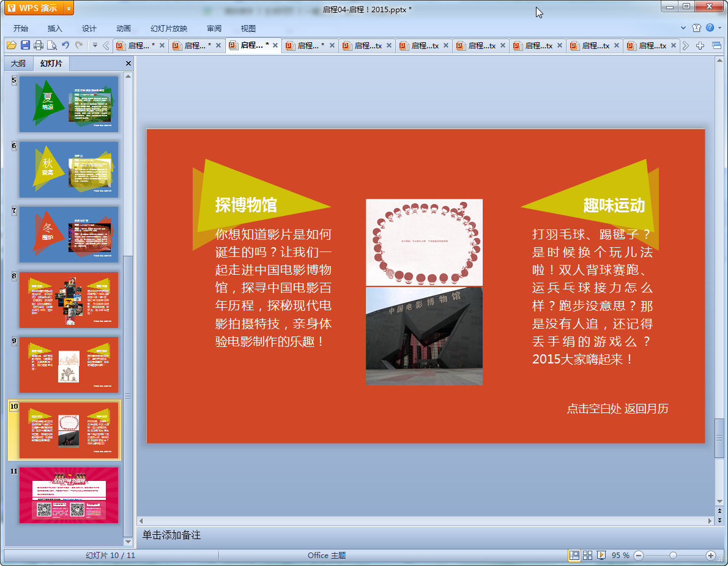Go to previous slide arrow below scrollbar

point(719,511)
